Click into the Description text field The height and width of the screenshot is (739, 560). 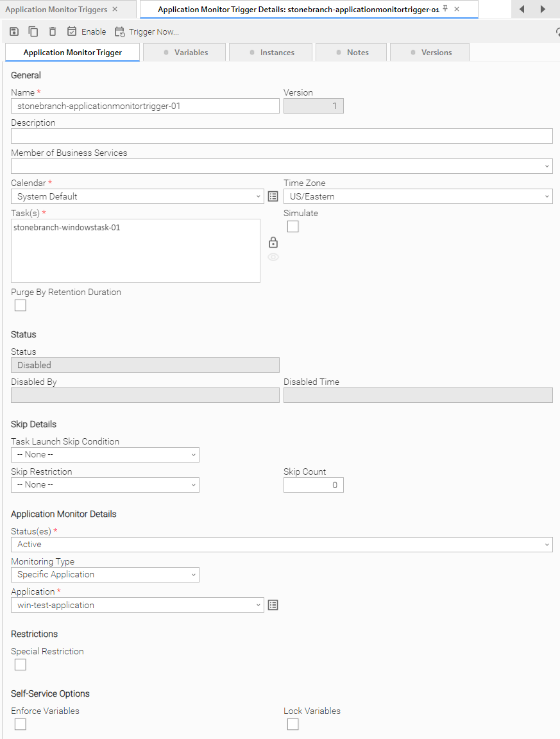tap(282, 136)
